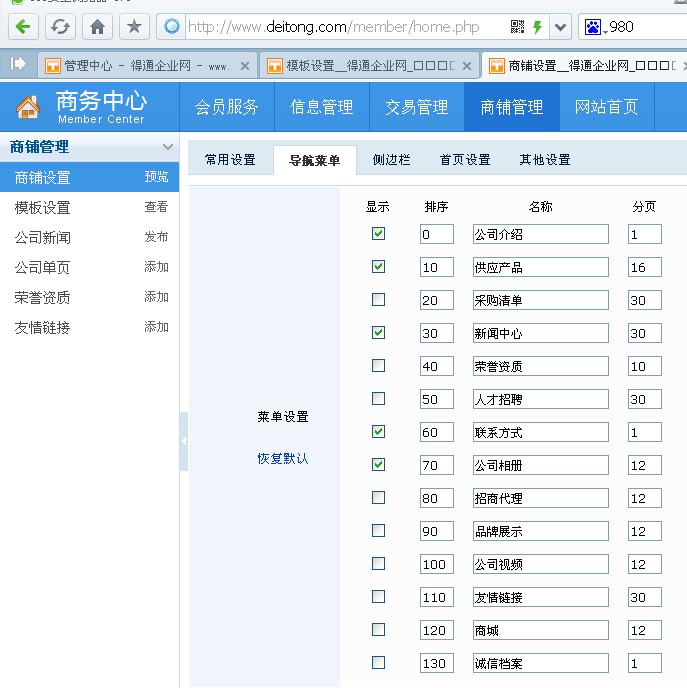
Task: Click the 公司介绍 name field
Action: point(540,234)
